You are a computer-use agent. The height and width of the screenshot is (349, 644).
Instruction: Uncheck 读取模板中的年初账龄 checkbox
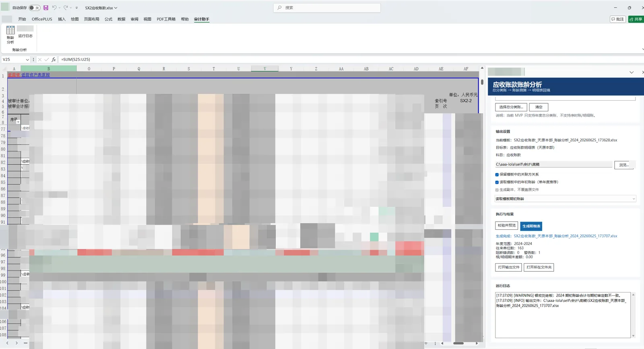pos(497,182)
